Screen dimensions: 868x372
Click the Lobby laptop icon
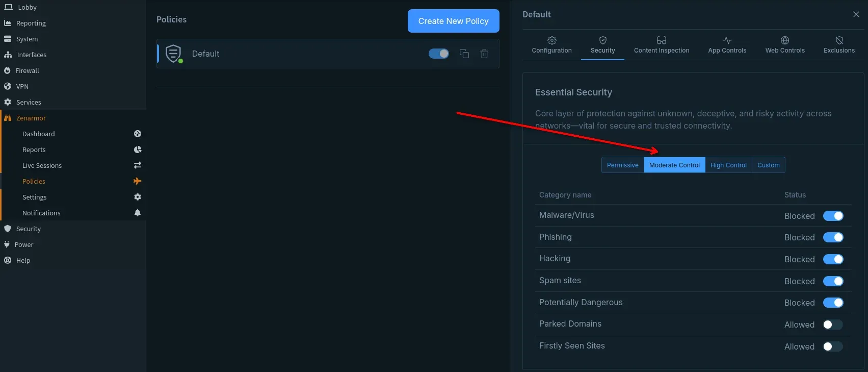pyautogui.click(x=8, y=7)
